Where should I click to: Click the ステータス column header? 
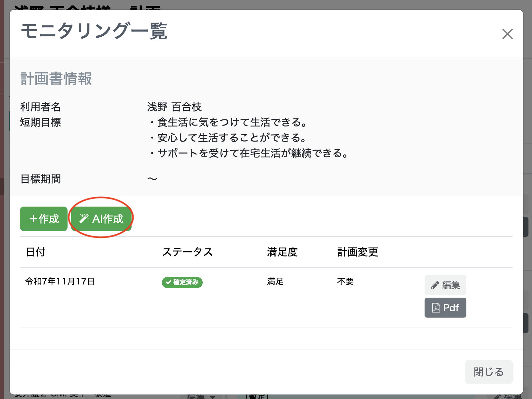(188, 252)
